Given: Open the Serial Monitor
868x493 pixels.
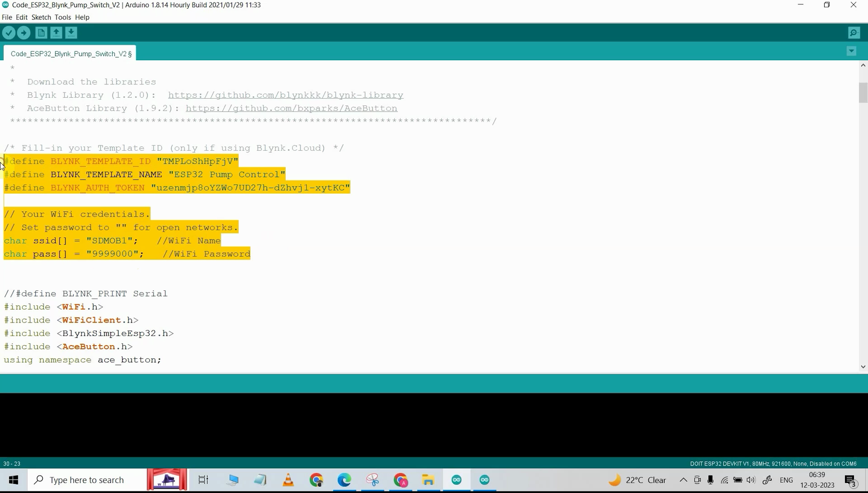Looking at the screenshot, I should [x=853, y=32].
